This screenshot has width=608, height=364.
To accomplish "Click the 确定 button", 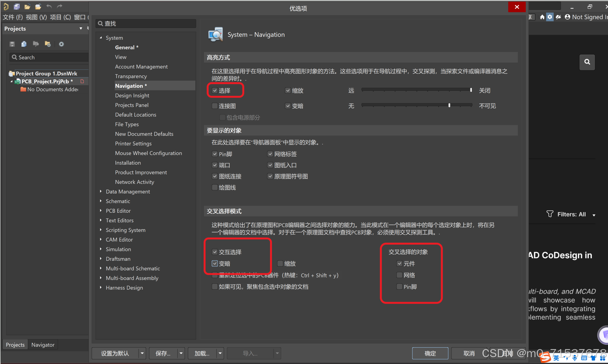I will 430,353.
